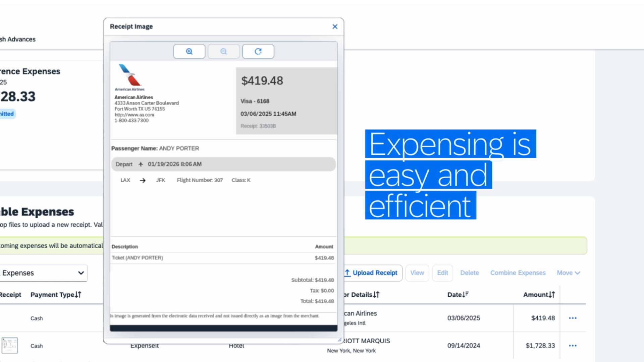Image resolution: width=644 pixels, height=362 pixels.
Task: Expand the Move dropdown
Action: (568, 273)
